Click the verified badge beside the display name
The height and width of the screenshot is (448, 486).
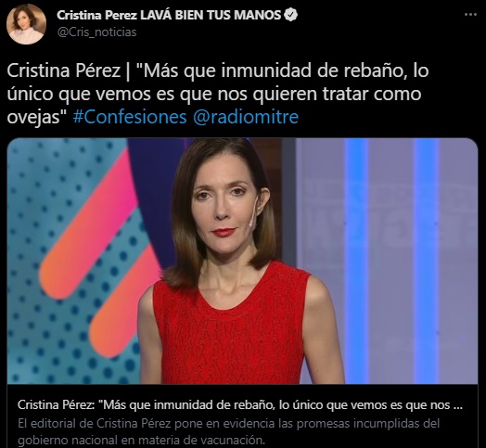click(x=290, y=15)
